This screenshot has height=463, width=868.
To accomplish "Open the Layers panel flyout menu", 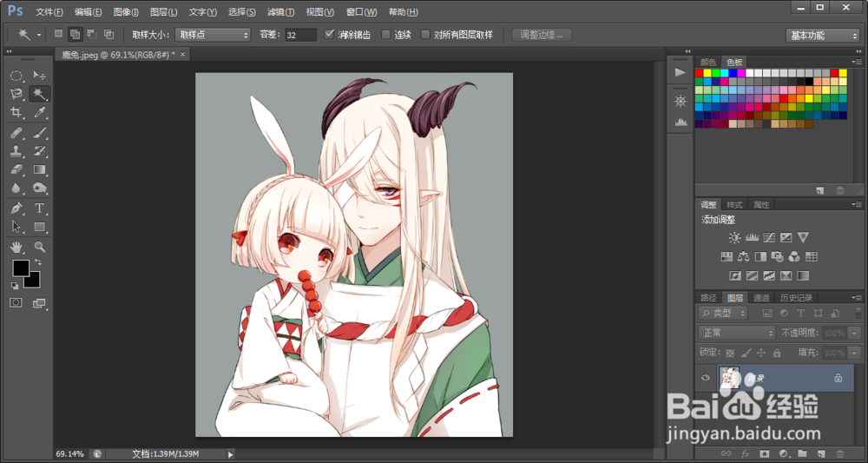I will (857, 297).
